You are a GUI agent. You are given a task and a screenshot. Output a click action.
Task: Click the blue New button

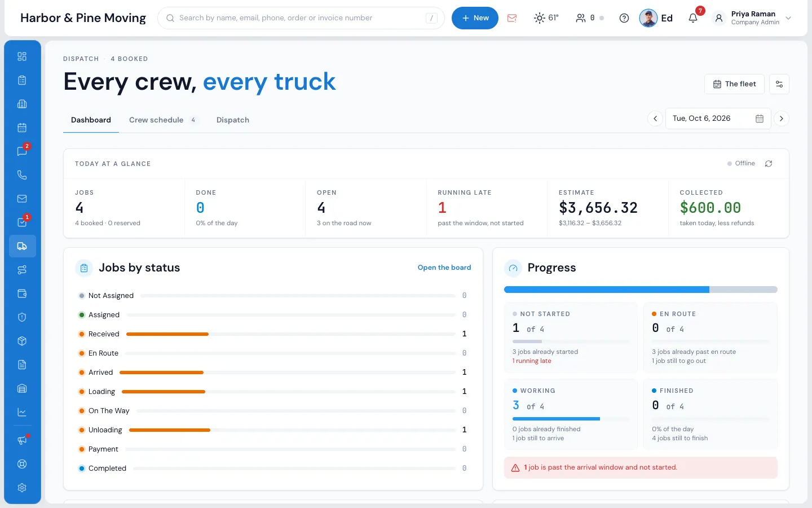click(475, 18)
